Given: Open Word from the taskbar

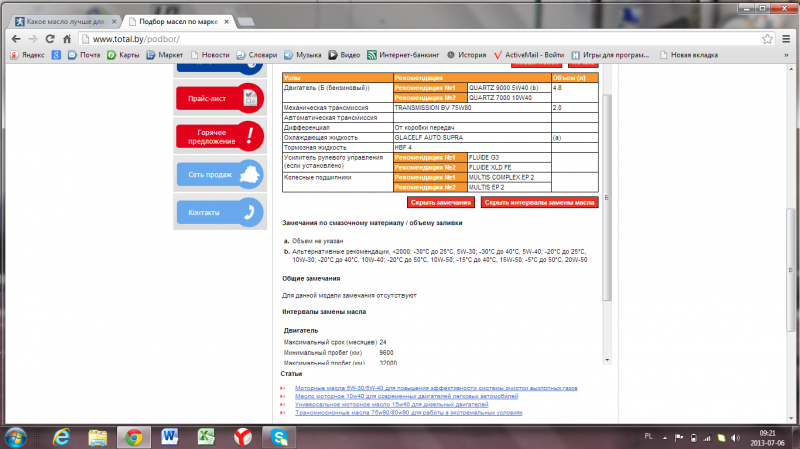Looking at the screenshot, I should pyautogui.click(x=168, y=436).
